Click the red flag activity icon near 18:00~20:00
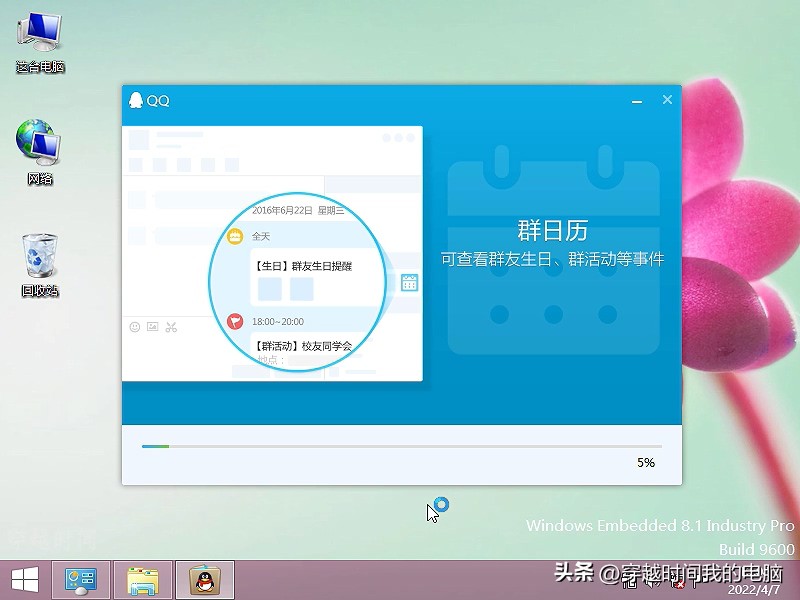The image size is (800, 600). coord(235,322)
